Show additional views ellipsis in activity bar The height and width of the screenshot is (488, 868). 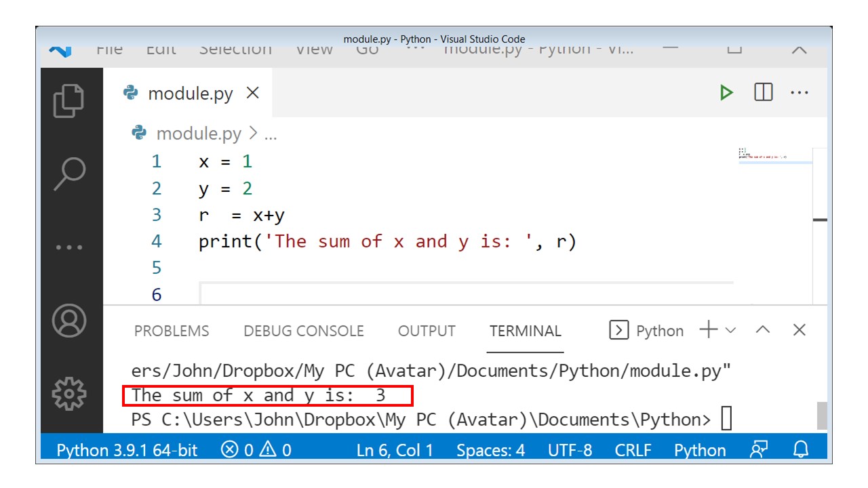(x=69, y=247)
